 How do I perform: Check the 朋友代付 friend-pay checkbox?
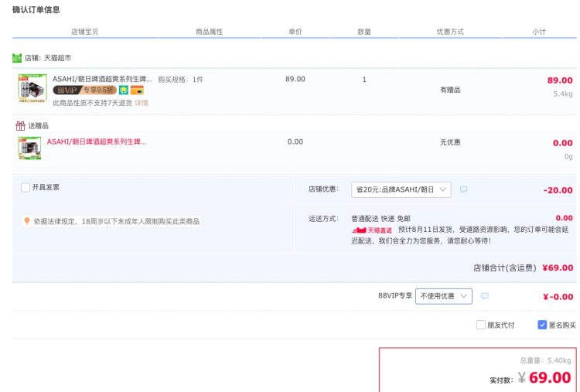(480, 325)
